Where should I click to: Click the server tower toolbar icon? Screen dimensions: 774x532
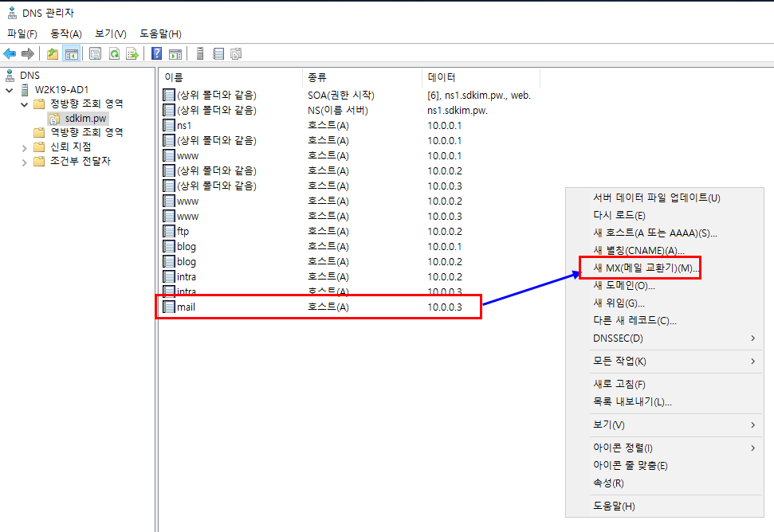coord(200,53)
